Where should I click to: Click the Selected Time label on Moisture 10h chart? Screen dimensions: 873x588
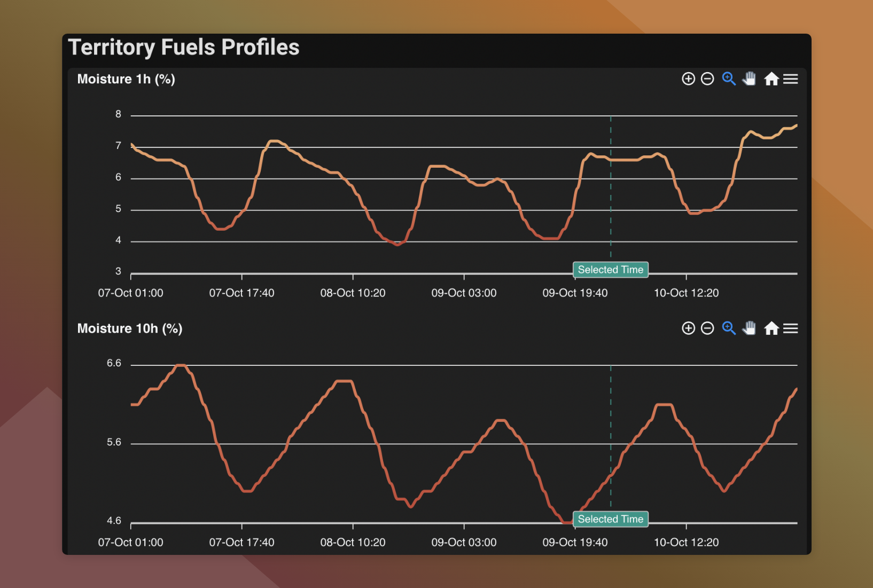(x=610, y=519)
